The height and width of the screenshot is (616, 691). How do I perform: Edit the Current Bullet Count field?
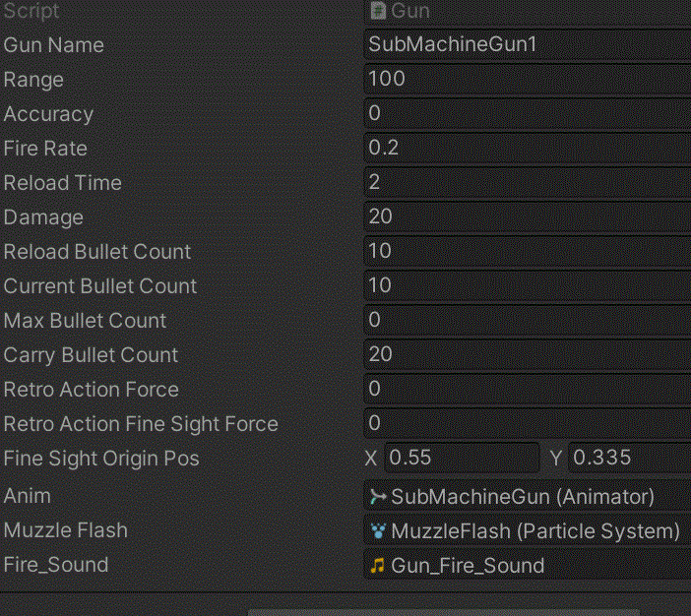(528, 285)
